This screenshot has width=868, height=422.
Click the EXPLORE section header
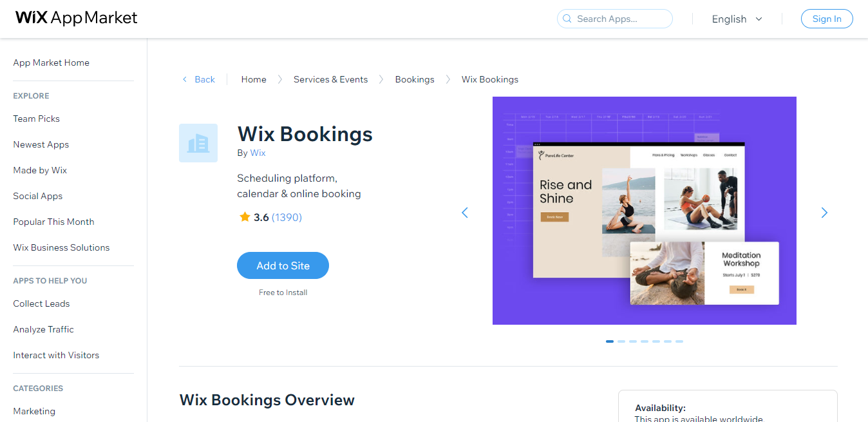pos(32,96)
